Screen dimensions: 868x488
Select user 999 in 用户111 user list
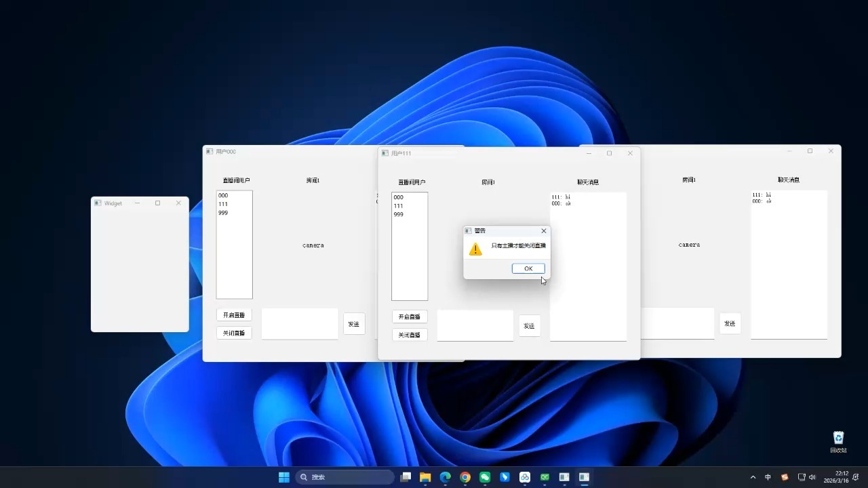pyautogui.click(x=410, y=214)
